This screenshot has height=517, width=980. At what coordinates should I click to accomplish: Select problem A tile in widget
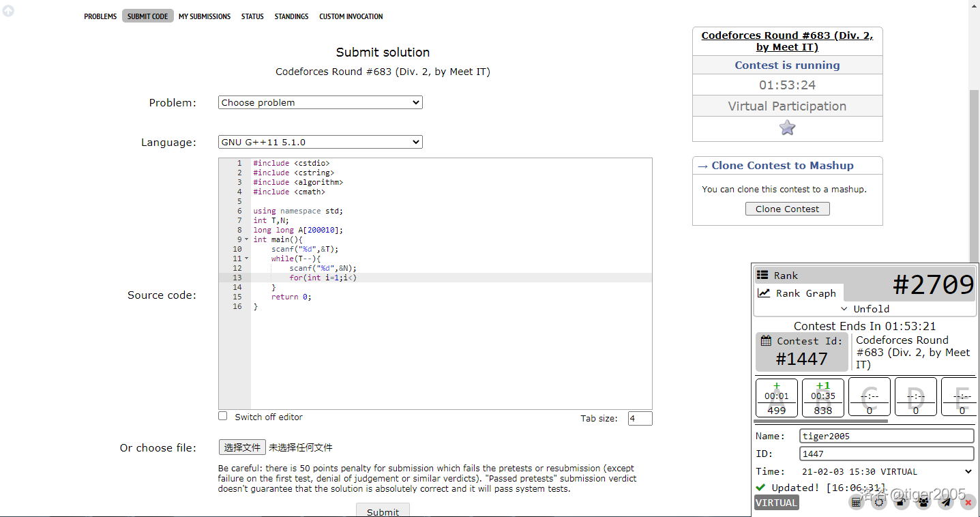click(x=777, y=398)
